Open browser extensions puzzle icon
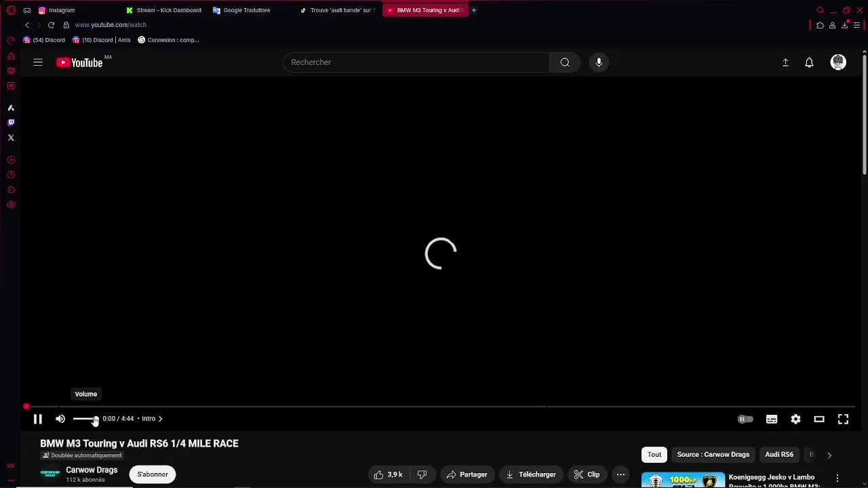868x488 pixels. coord(820,25)
